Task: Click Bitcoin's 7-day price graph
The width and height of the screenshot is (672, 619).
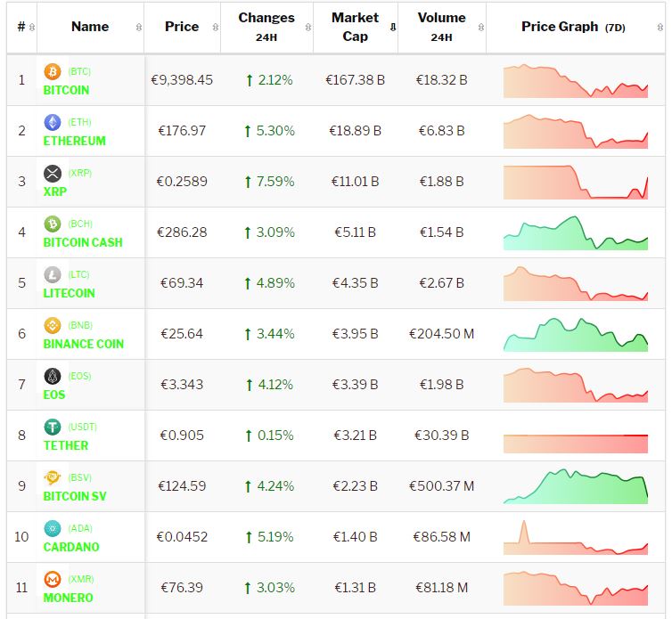Action: pyautogui.click(x=576, y=80)
